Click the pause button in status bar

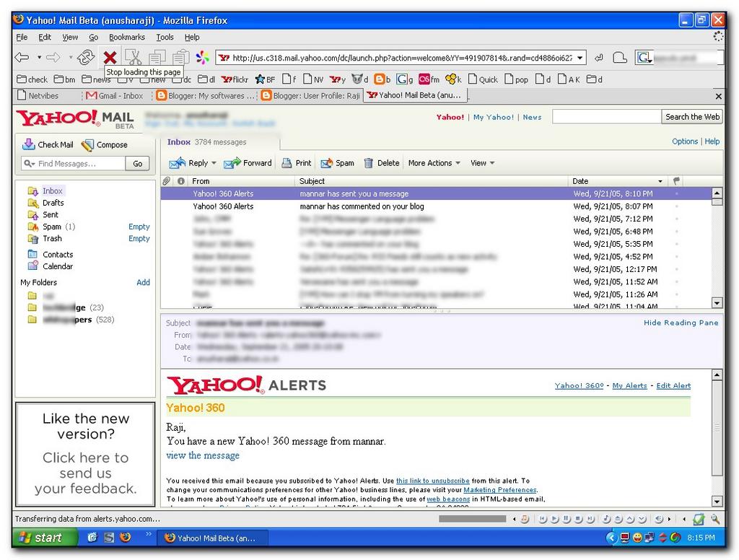[567, 519]
